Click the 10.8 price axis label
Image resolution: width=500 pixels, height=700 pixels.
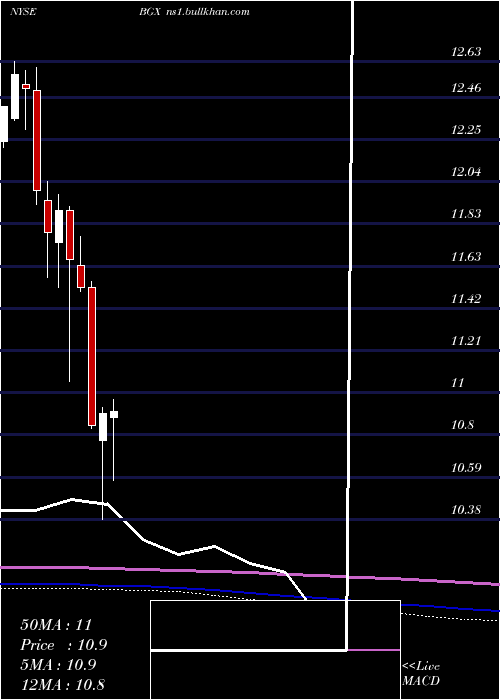[462, 425]
